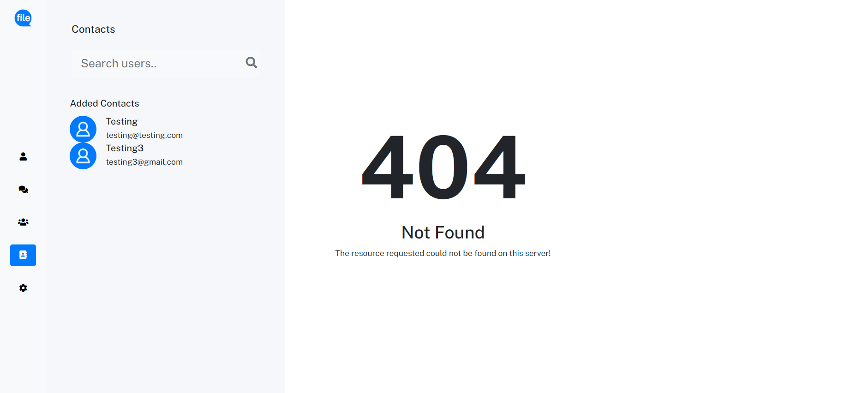Open the profile sidebar icon
868x393 pixels.
(x=23, y=157)
